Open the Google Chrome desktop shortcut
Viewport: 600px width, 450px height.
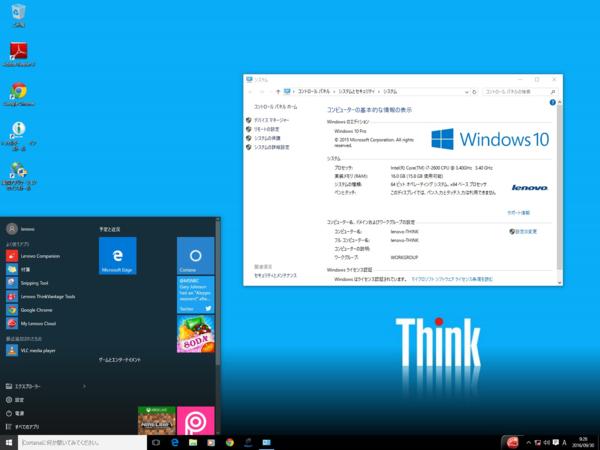pyautogui.click(x=19, y=94)
